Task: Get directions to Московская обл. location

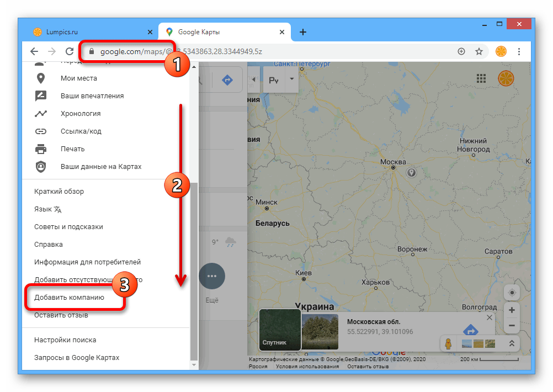Action: pyautogui.click(x=470, y=330)
